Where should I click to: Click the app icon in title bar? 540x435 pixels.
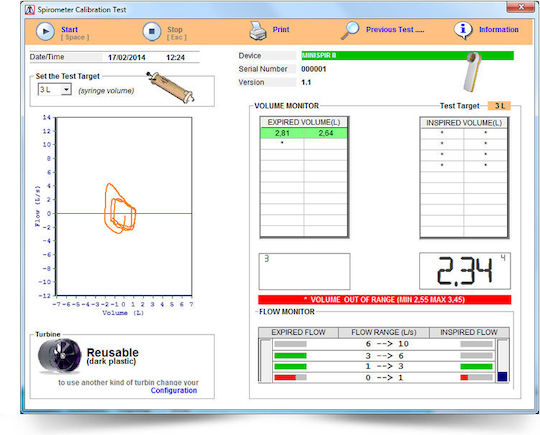(30, 10)
